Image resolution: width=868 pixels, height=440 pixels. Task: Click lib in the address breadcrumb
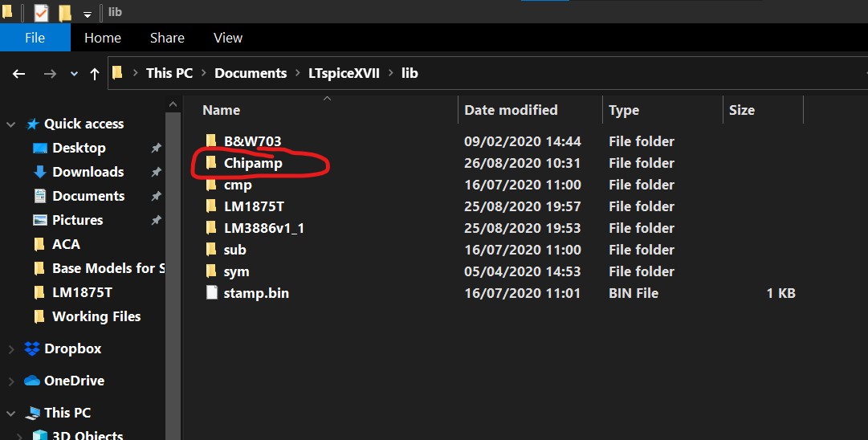[x=410, y=73]
